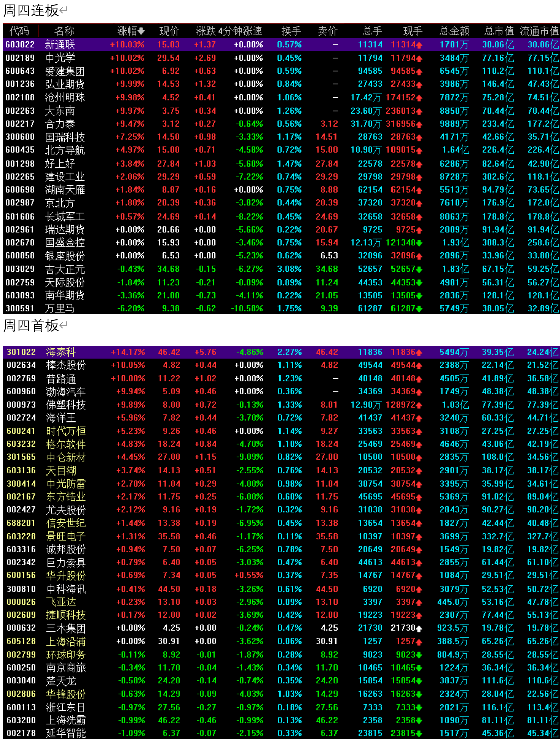Sort by the 代码 column header
560x739 pixels.
[19, 31]
